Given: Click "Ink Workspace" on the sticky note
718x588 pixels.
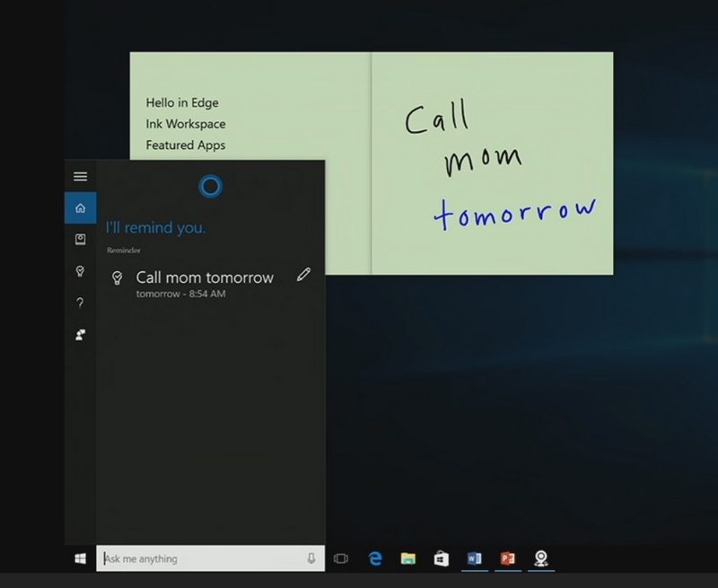Looking at the screenshot, I should tap(186, 124).
